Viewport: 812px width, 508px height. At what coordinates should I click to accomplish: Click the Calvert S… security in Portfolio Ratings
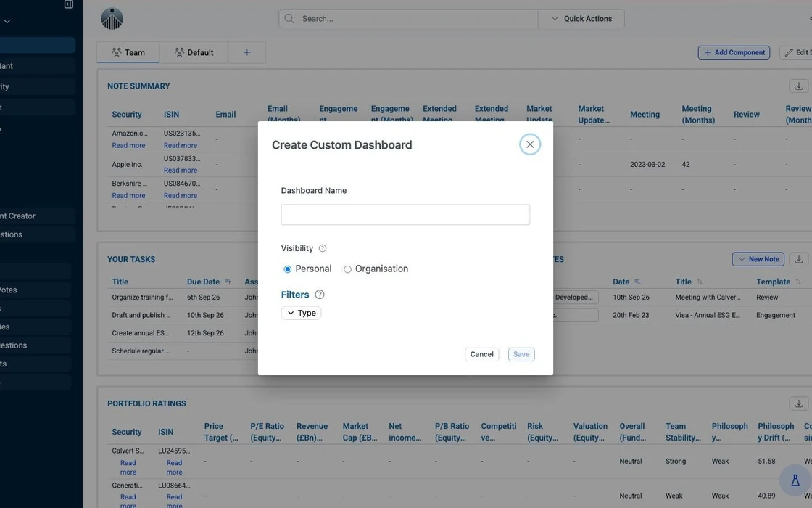pyautogui.click(x=128, y=451)
